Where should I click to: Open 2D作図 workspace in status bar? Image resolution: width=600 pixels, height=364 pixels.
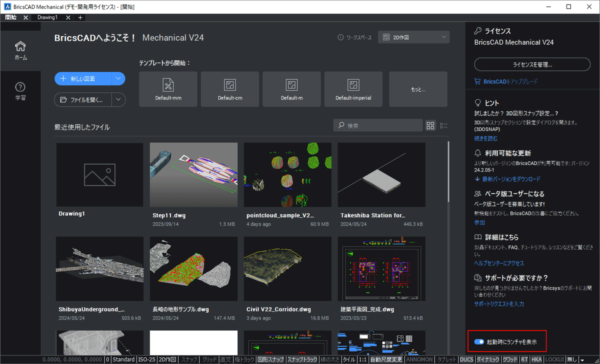coord(167,359)
